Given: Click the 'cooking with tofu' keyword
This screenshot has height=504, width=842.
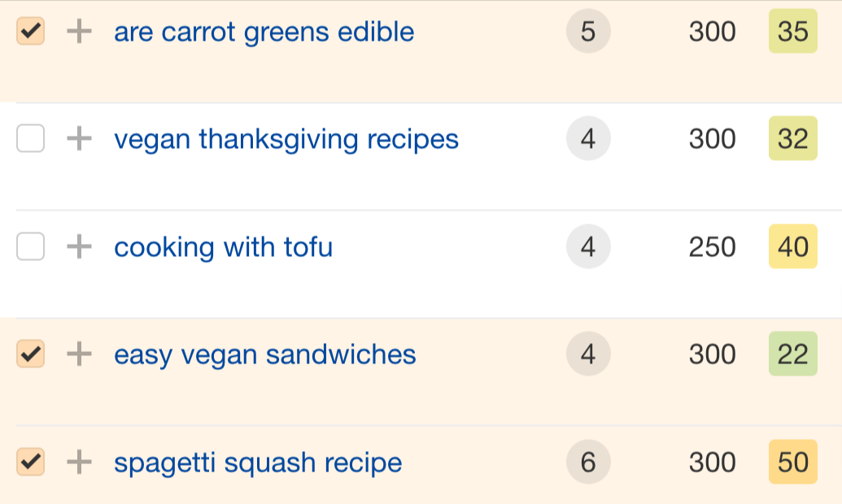Looking at the screenshot, I should 223,247.
